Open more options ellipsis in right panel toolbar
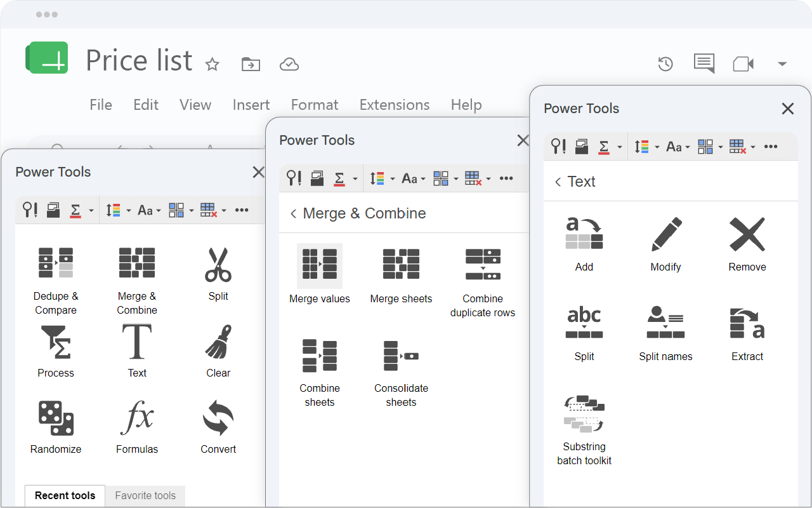The image size is (812, 508). (x=771, y=147)
